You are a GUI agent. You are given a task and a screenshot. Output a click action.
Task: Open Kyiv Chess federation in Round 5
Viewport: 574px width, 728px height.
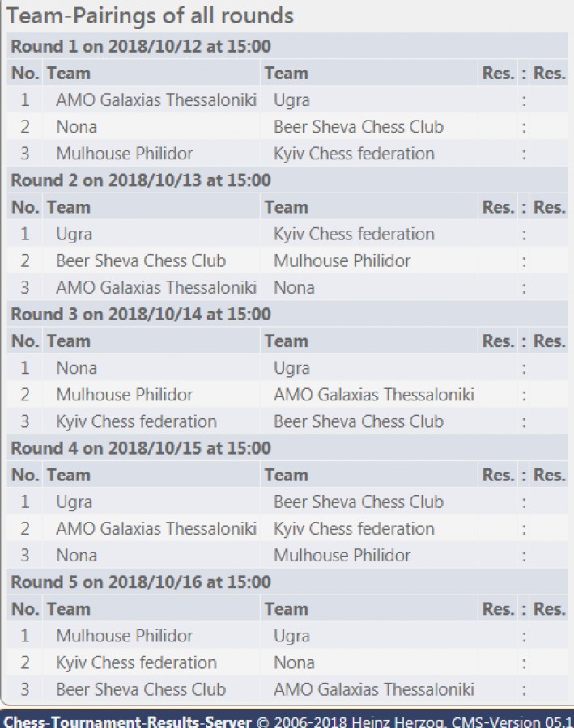[136, 662]
